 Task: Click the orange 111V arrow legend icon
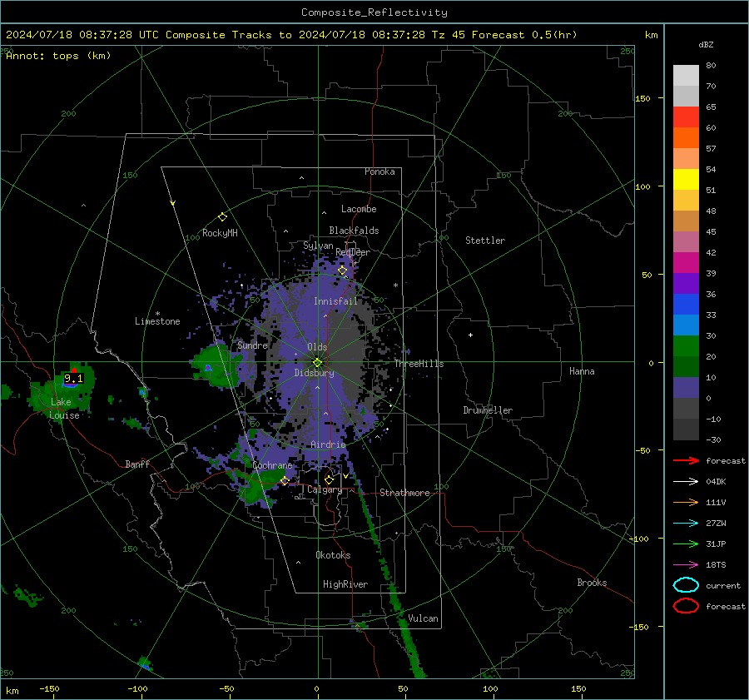pyautogui.click(x=686, y=502)
